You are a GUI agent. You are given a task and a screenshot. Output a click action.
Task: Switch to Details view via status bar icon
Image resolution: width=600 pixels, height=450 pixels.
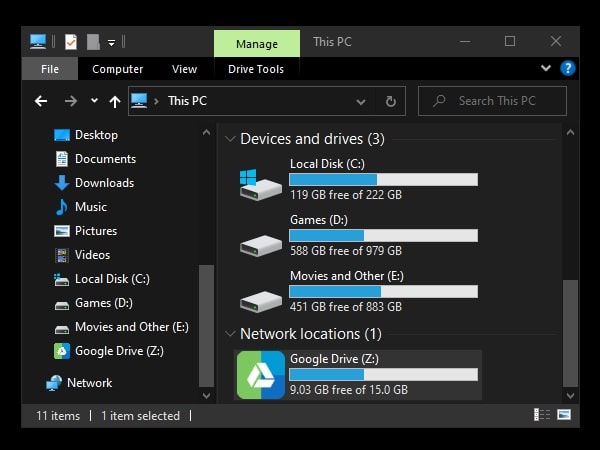click(x=542, y=414)
